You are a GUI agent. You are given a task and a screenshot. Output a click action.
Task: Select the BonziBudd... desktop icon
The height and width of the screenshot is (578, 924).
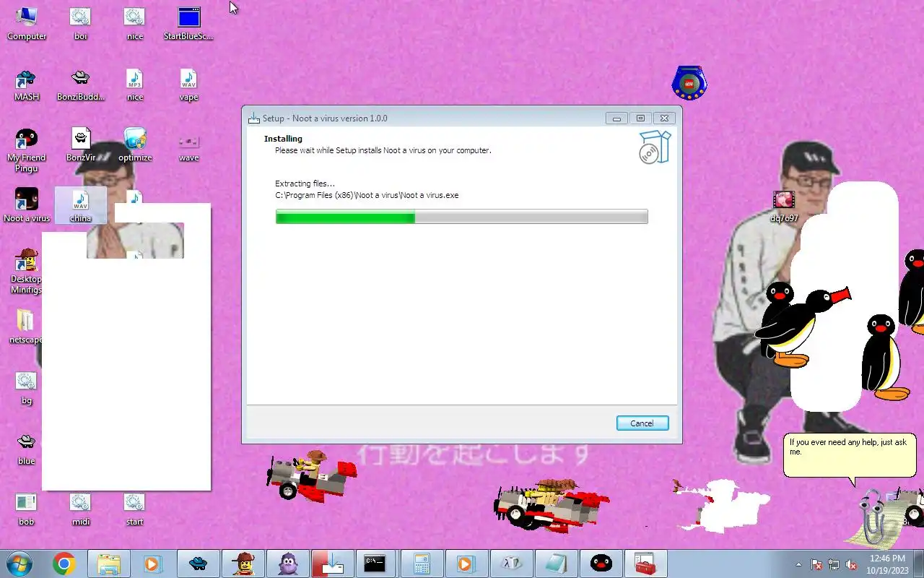coord(80,85)
